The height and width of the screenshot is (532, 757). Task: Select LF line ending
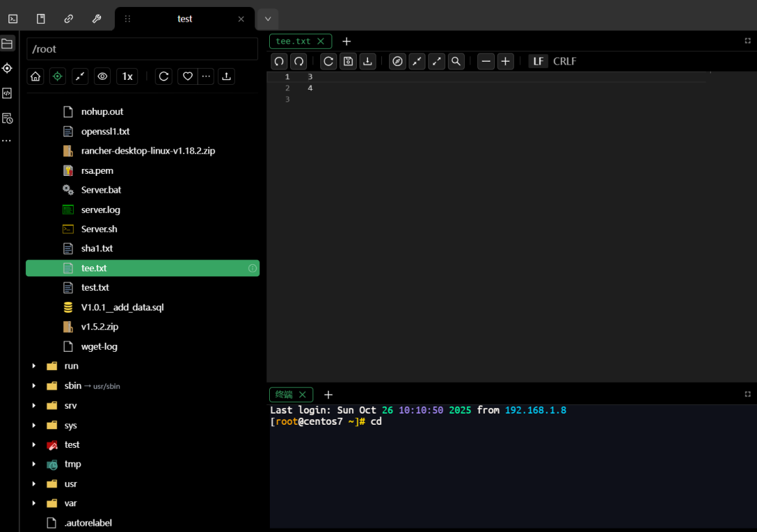[x=538, y=61]
